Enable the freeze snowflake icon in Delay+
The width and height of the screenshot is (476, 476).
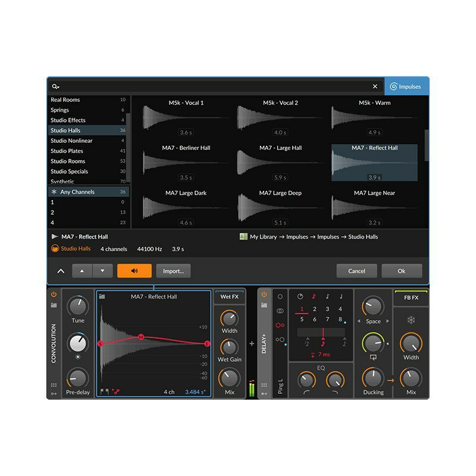tap(411, 320)
